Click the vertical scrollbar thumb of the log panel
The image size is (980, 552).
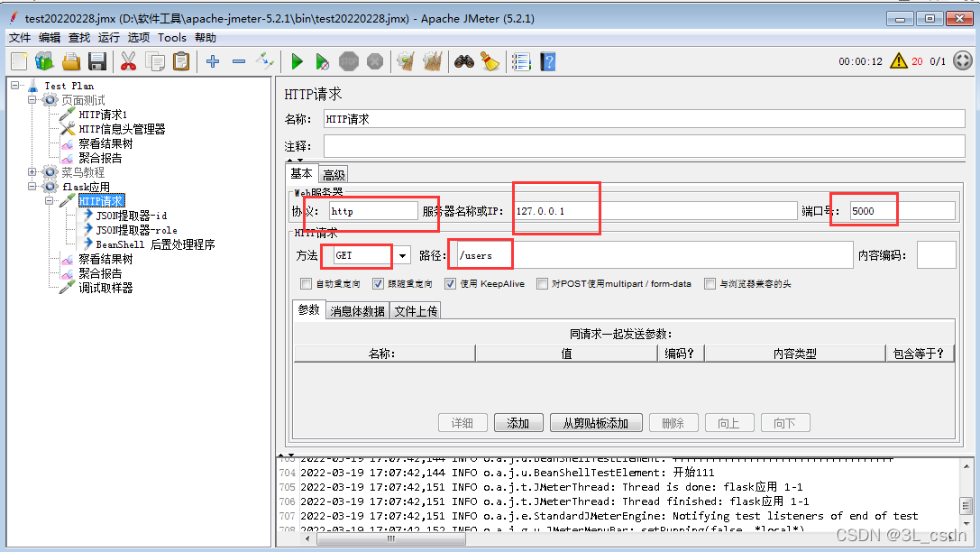(x=966, y=505)
